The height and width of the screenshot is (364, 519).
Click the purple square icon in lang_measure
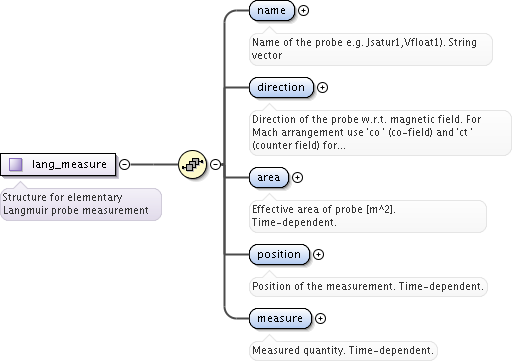pos(16,164)
